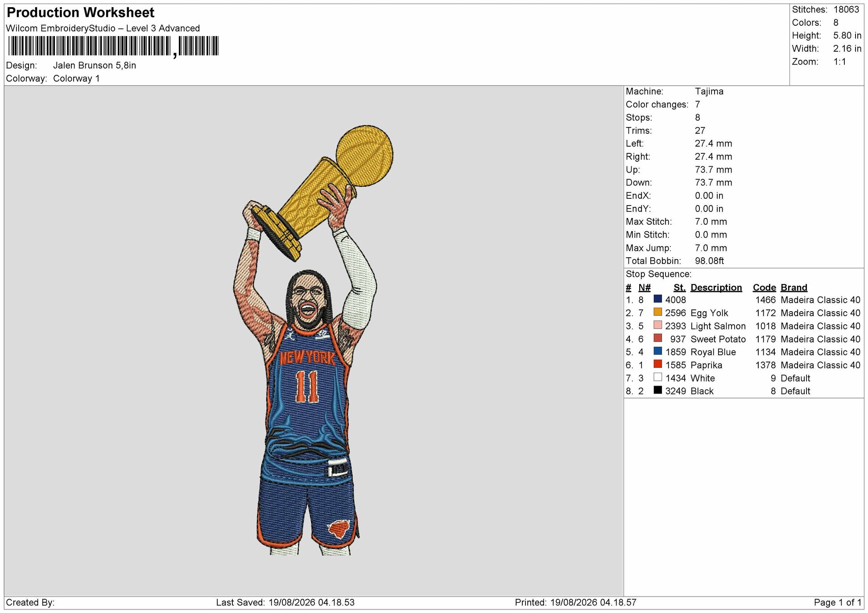This screenshot has height=613, width=868.
Task: Select the "Printed: 19/08/2026 04.18.57" footer text
Action: click(575, 603)
